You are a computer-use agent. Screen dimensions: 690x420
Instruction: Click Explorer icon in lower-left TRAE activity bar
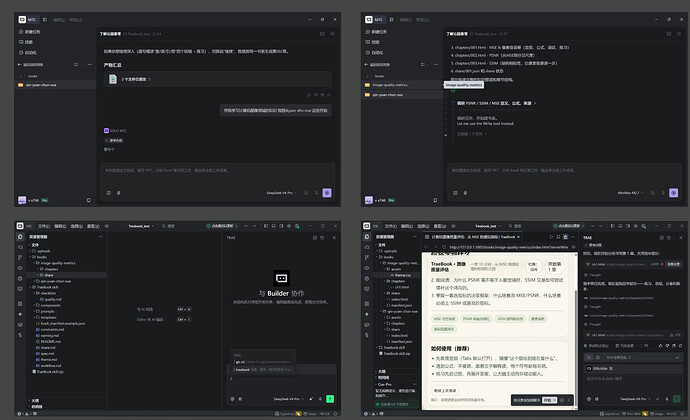pos(20,236)
